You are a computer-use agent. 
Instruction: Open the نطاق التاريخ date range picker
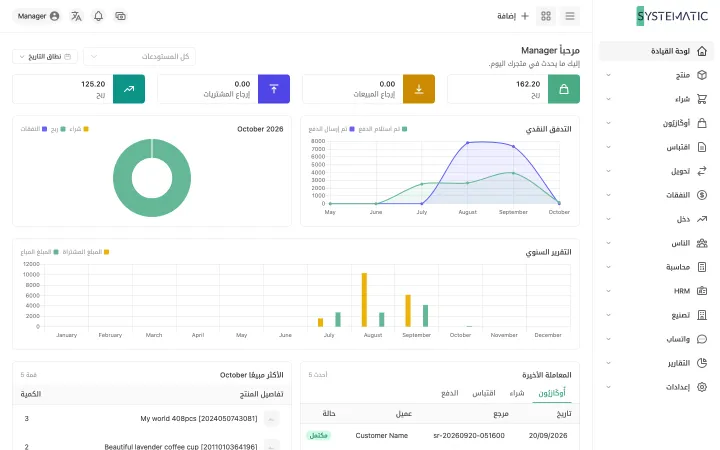point(45,56)
